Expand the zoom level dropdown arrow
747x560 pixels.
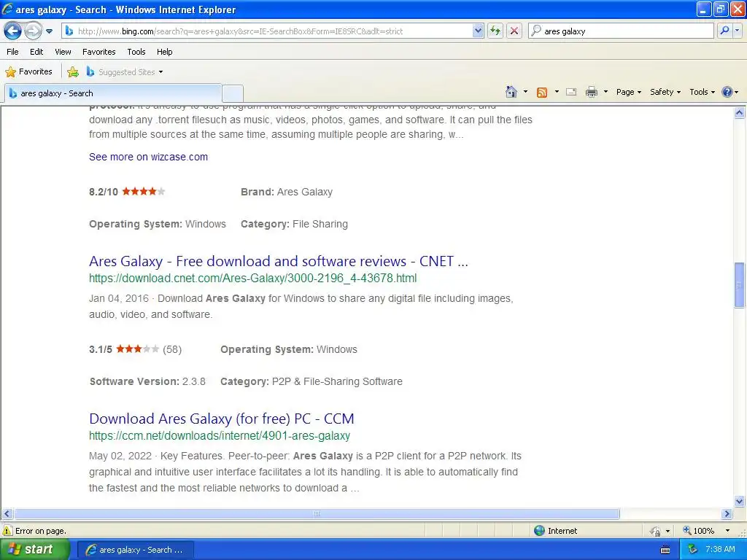[727, 531]
